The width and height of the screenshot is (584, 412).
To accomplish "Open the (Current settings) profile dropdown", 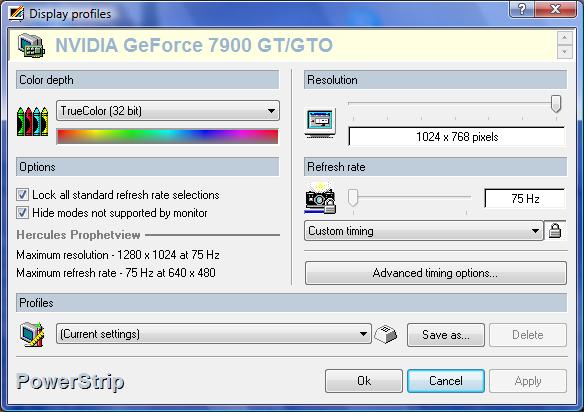I will (x=214, y=334).
